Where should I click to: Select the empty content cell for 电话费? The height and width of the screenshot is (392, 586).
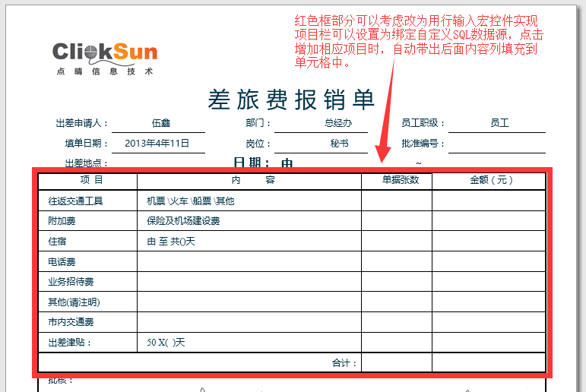click(x=249, y=261)
